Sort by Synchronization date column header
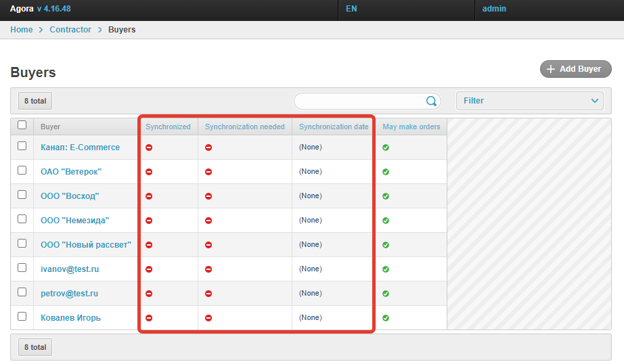The height and width of the screenshot is (364, 624). (334, 127)
